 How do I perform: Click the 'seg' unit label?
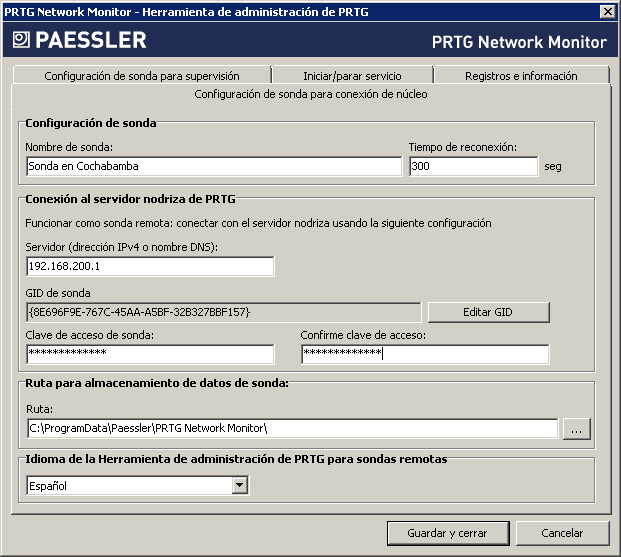(x=553, y=166)
